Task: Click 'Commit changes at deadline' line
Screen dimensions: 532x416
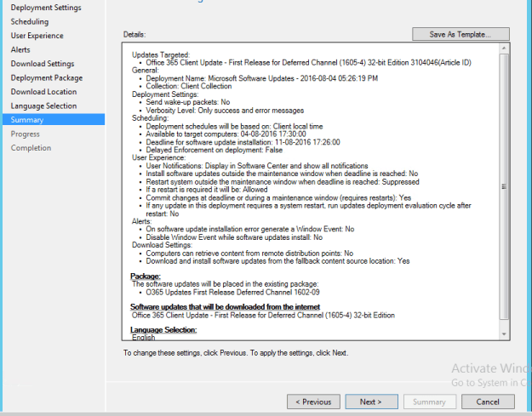Action: [278, 198]
